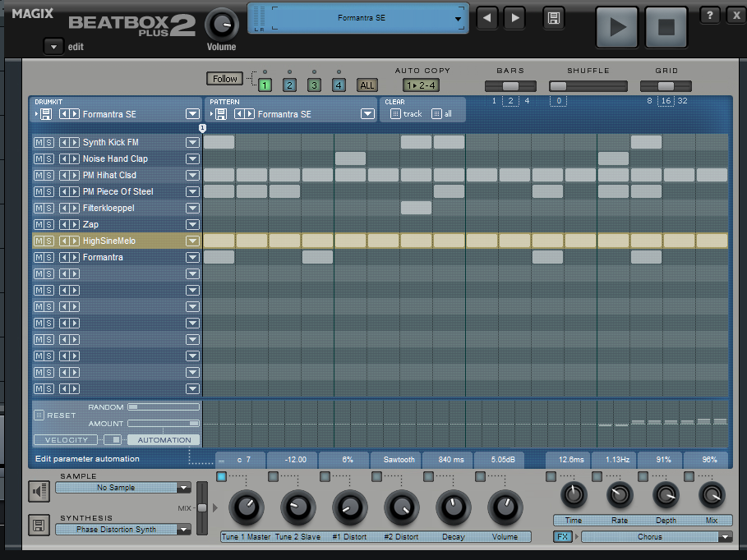Mute the PM Hihat Clsd track
This screenshot has height=560, width=747.
point(39,175)
